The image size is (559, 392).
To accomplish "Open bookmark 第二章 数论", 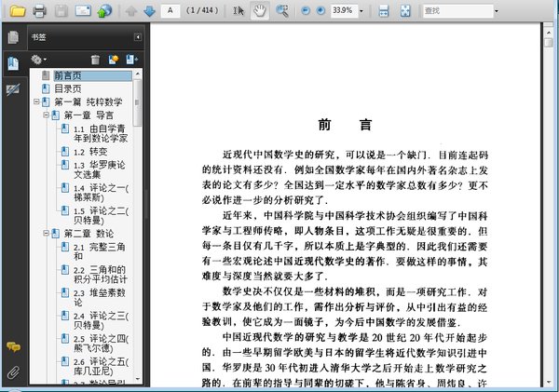I will point(89,234).
